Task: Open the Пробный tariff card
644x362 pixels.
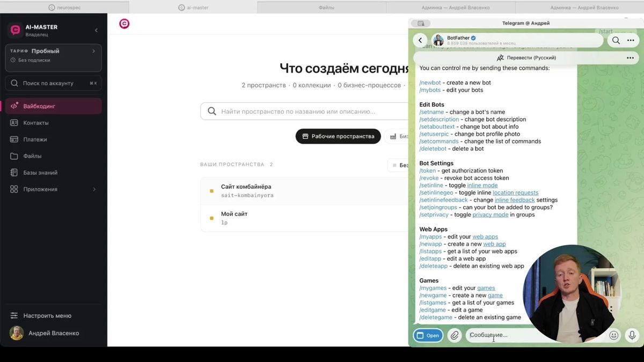Action: point(53,58)
